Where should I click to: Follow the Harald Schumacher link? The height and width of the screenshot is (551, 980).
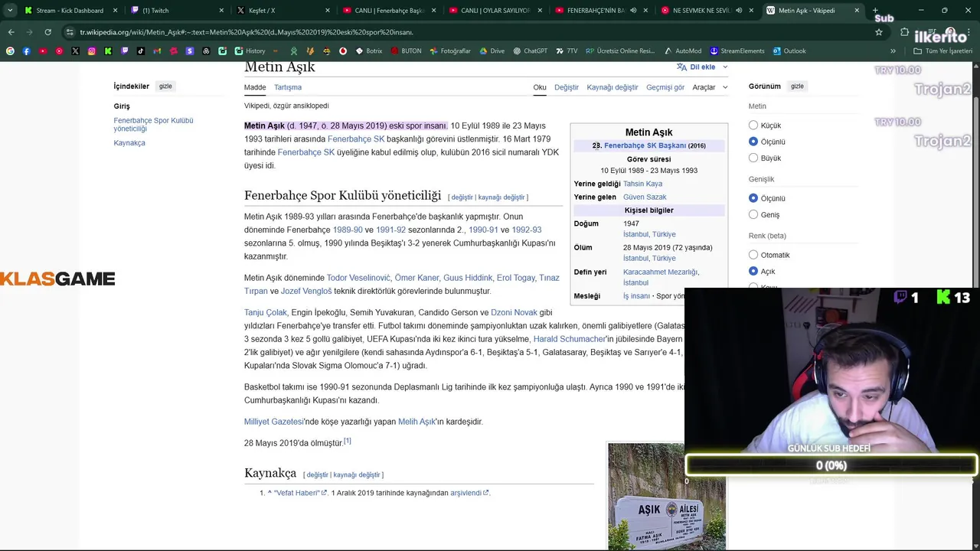(570, 339)
